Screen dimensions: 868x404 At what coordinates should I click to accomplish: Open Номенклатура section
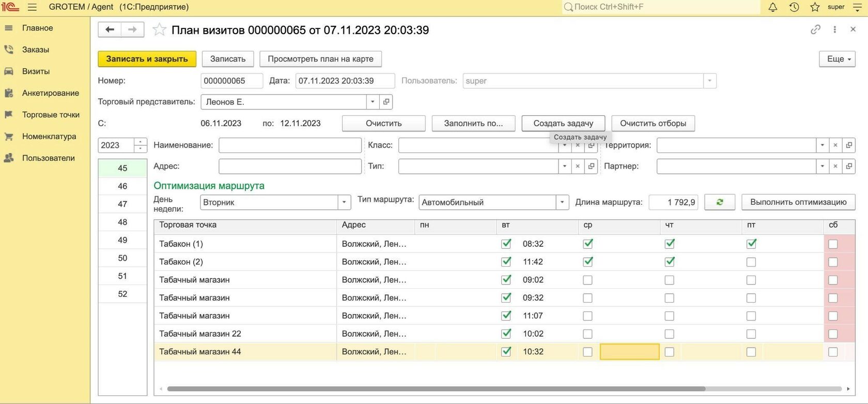[49, 137]
